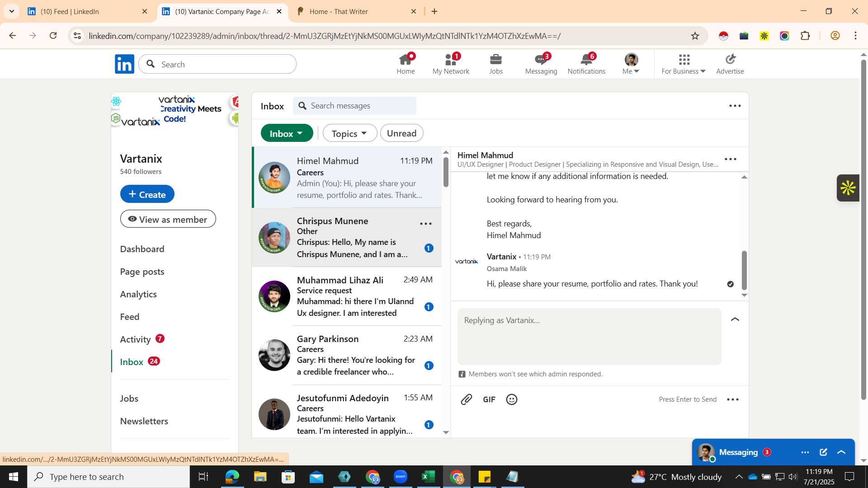
Task: Open Himel Mahmud profile name in header
Action: tap(485, 155)
